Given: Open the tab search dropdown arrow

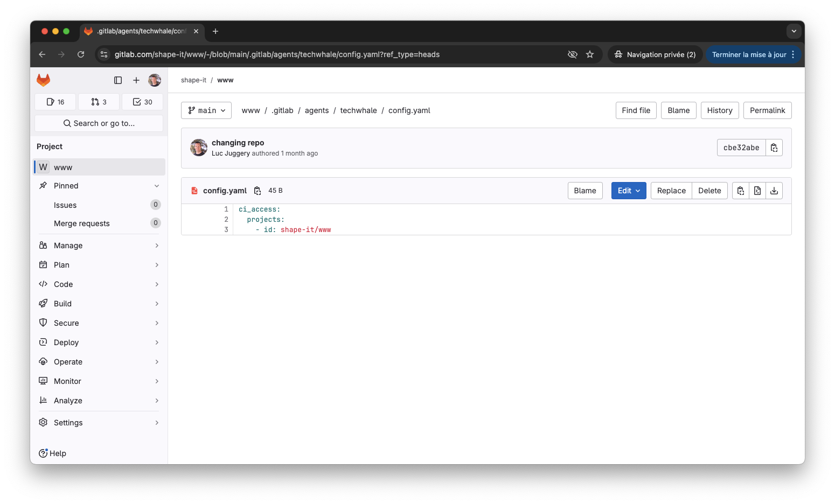Looking at the screenshot, I should (x=794, y=31).
